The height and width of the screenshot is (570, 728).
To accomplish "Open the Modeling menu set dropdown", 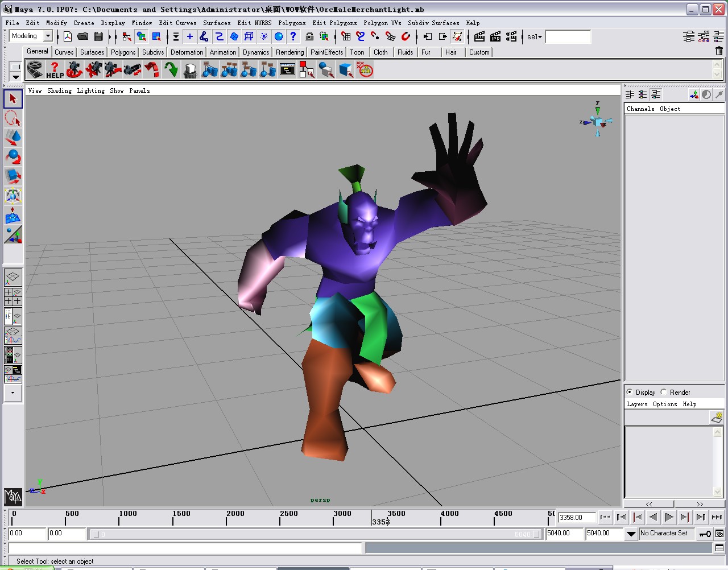I will [48, 36].
